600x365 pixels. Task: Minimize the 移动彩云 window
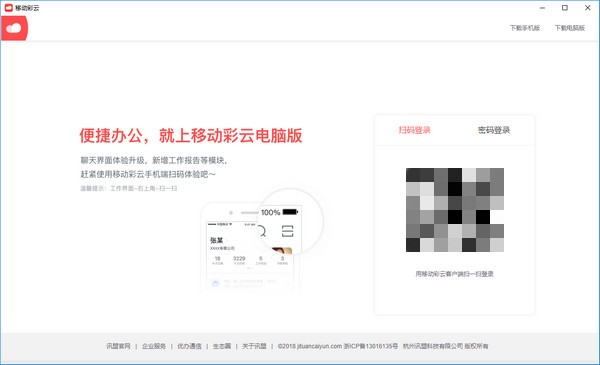coord(542,8)
